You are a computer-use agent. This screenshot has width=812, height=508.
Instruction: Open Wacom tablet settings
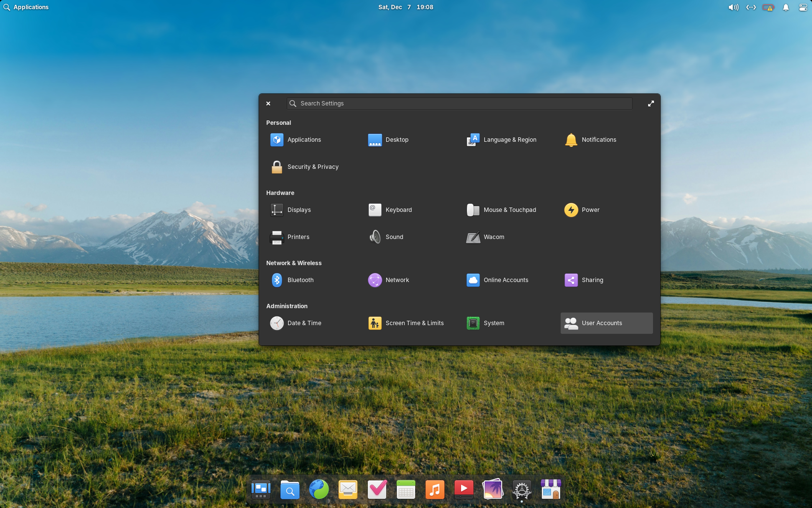tap(508, 237)
